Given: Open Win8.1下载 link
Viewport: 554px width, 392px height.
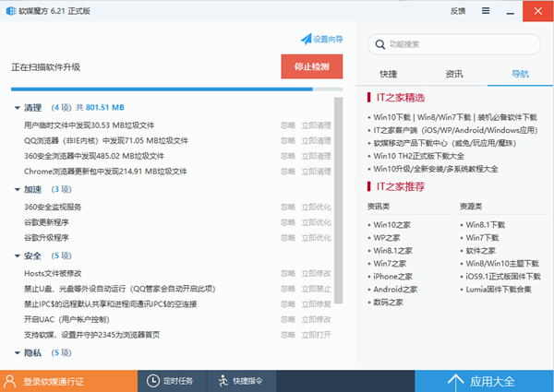Looking at the screenshot, I should tap(485, 225).
